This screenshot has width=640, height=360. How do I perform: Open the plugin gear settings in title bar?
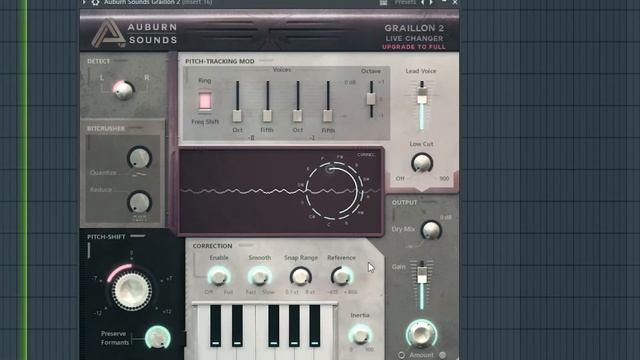[95, 2]
